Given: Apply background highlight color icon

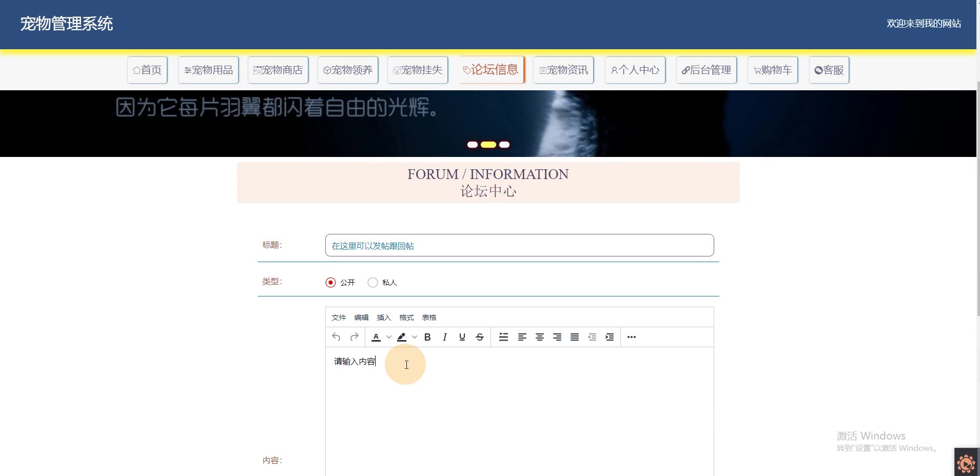Looking at the screenshot, I should [402, 337].
